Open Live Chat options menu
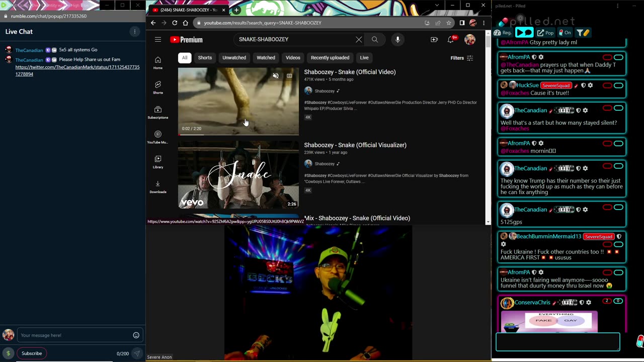 [x=135, y=32]
